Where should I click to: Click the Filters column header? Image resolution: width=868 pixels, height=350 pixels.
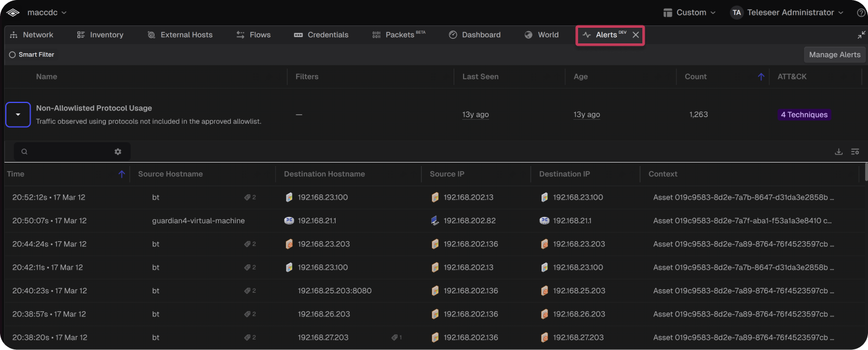coord(307,76)
